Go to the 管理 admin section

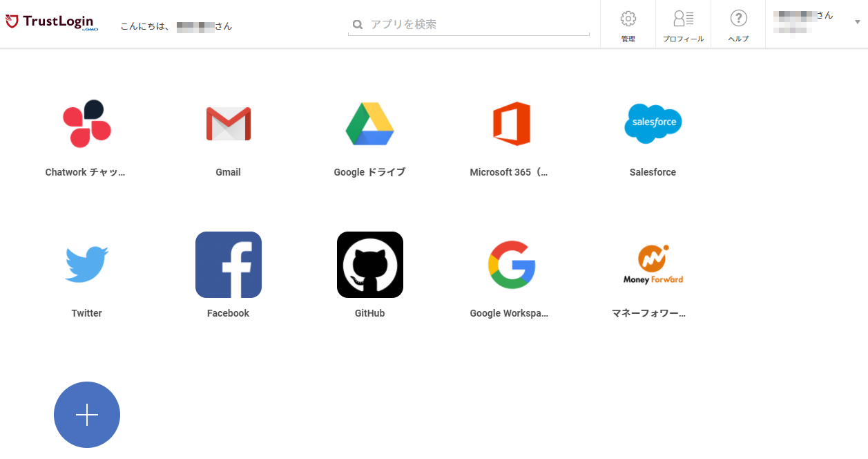628,24
